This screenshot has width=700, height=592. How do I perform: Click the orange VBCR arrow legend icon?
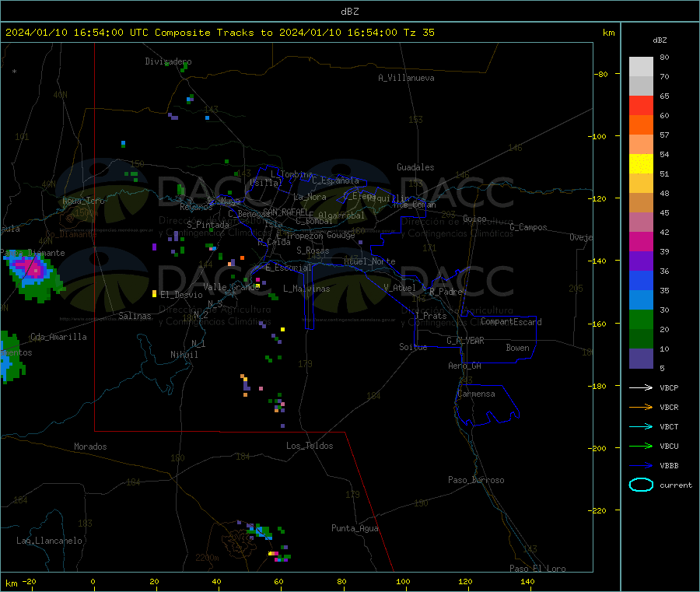pos(641,407)
